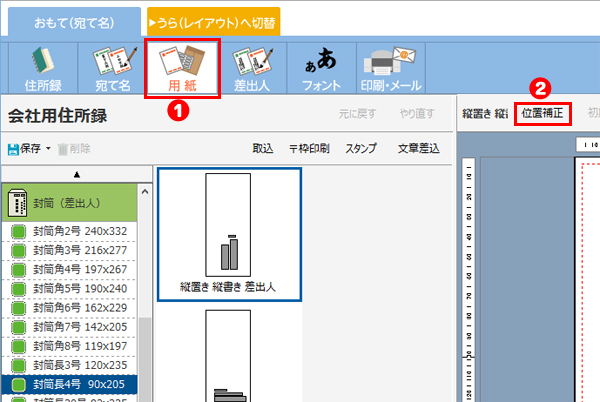Click the 縦置き 縦 layout label
This screenshot has width=600, height=402.
(485, 114)
